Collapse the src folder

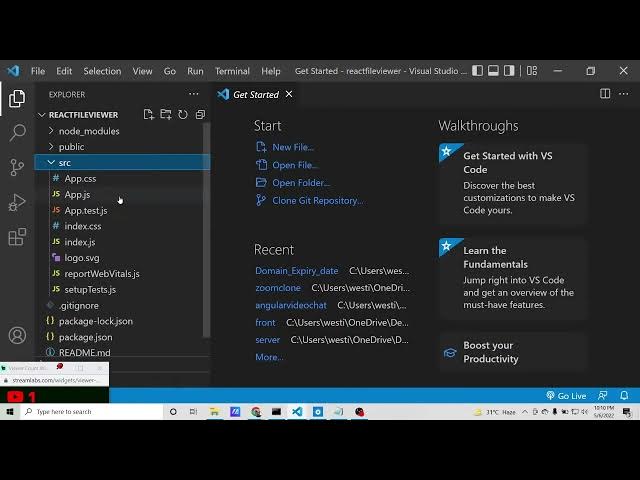123,162
